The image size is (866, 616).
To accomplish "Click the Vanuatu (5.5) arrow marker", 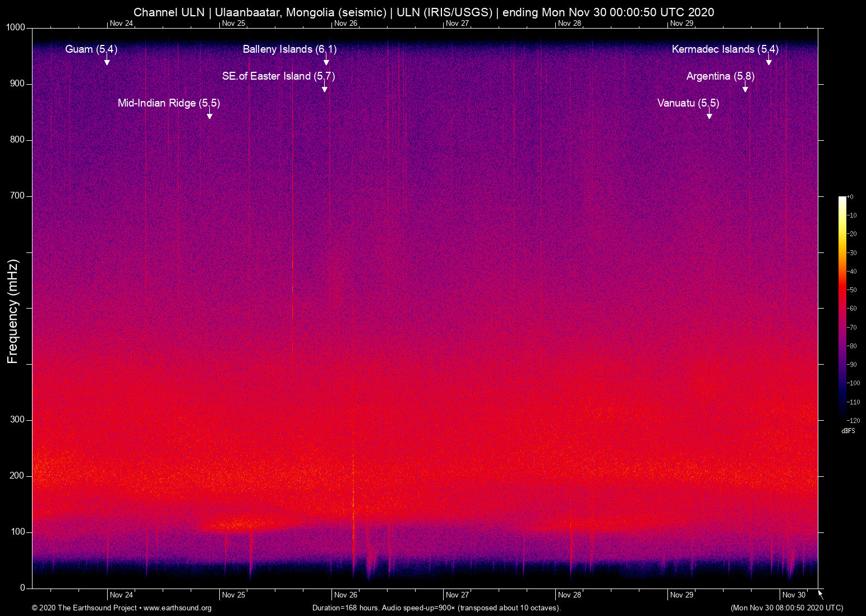I will coord(709,114).
